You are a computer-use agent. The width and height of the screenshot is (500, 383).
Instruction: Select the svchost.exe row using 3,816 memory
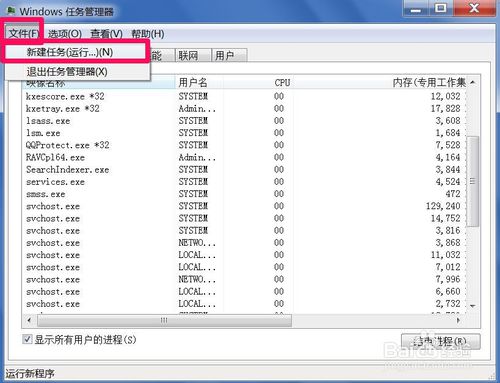(x=244, y=231)
